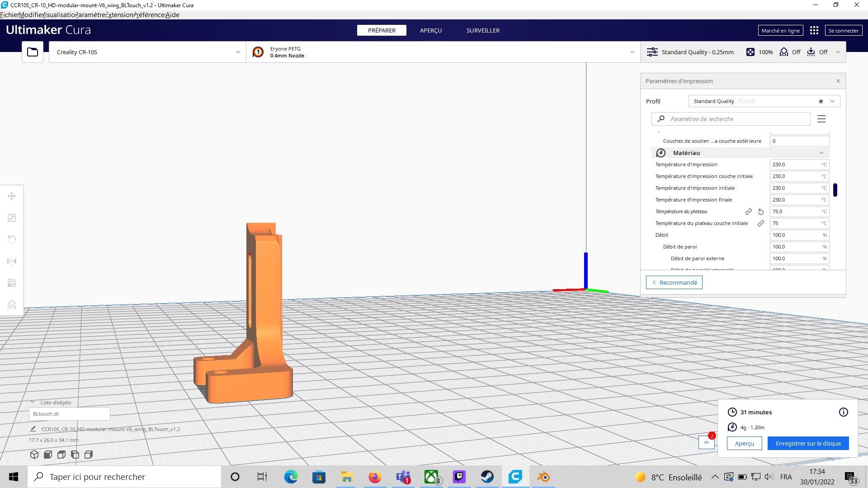Click Enregistrer sur le disque
Image resolution: width=868 pixels, height=488 pixels.
tap(808, 443)
